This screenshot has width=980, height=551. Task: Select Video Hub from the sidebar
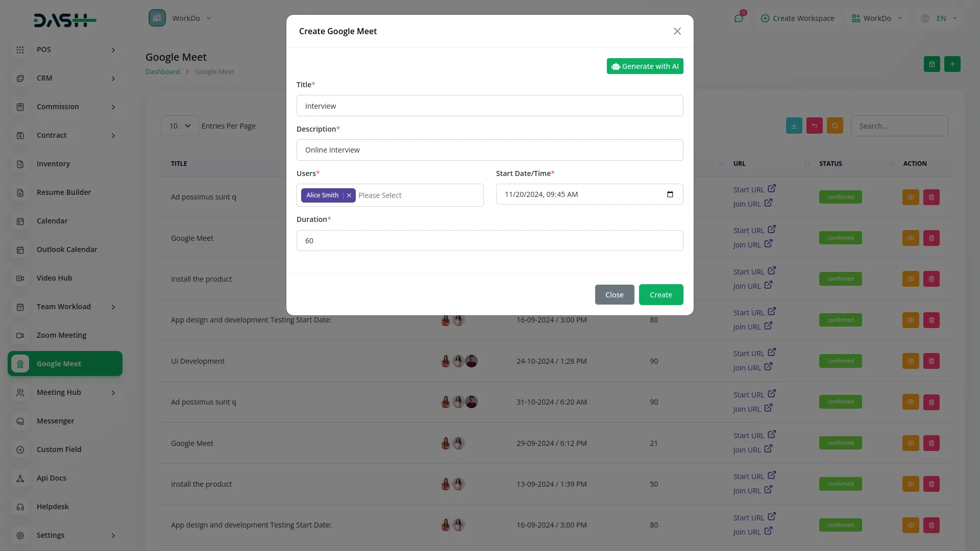coord(54,278)
